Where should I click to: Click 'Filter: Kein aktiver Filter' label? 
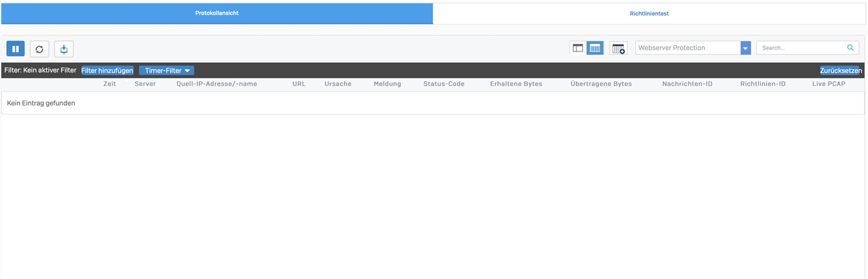point(40,70)
